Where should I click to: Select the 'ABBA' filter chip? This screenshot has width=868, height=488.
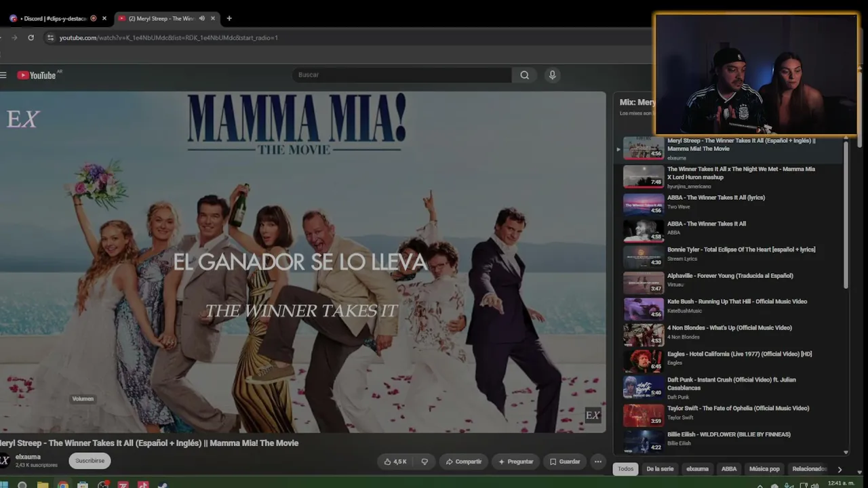pos(729,469)
